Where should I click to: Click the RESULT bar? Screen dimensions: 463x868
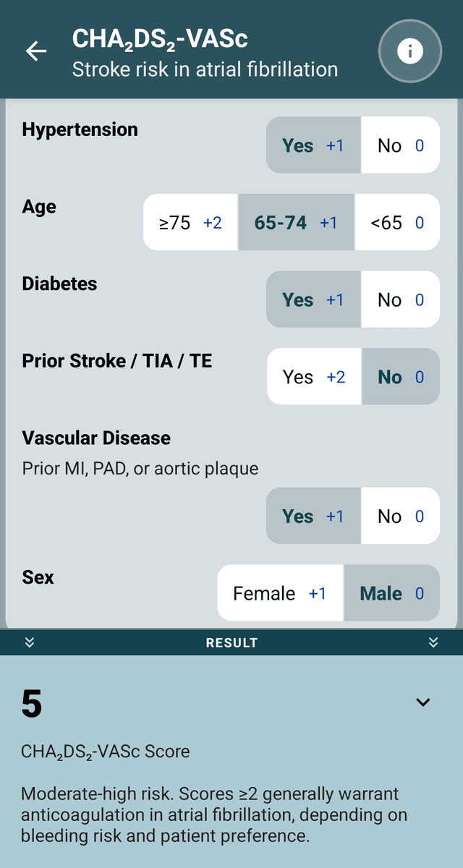231,642
